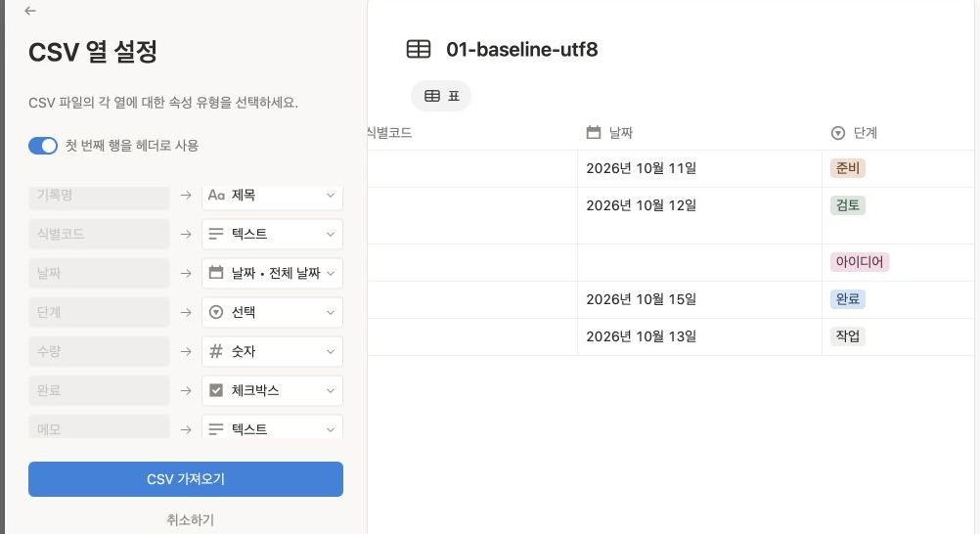The height and width of the screenshot is (534, 980).
Task: Click the Aa title type icon
Action: [x=216, y=195]
